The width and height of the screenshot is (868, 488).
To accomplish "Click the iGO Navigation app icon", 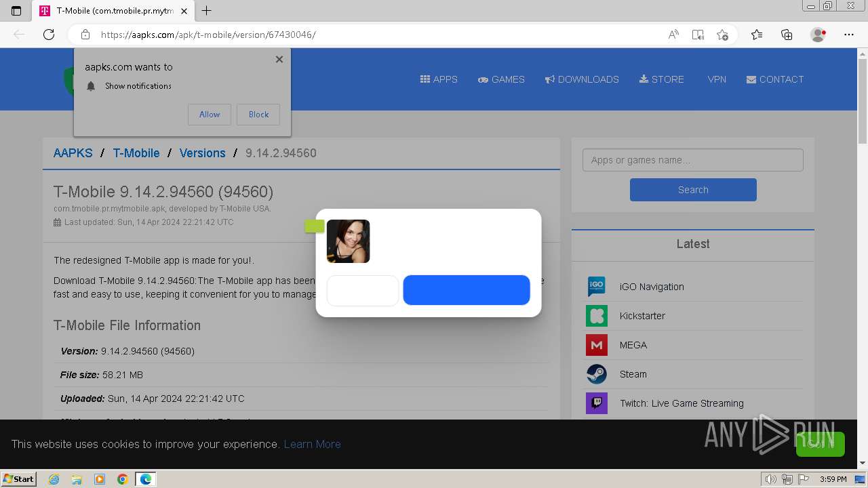I will point(597,287).
